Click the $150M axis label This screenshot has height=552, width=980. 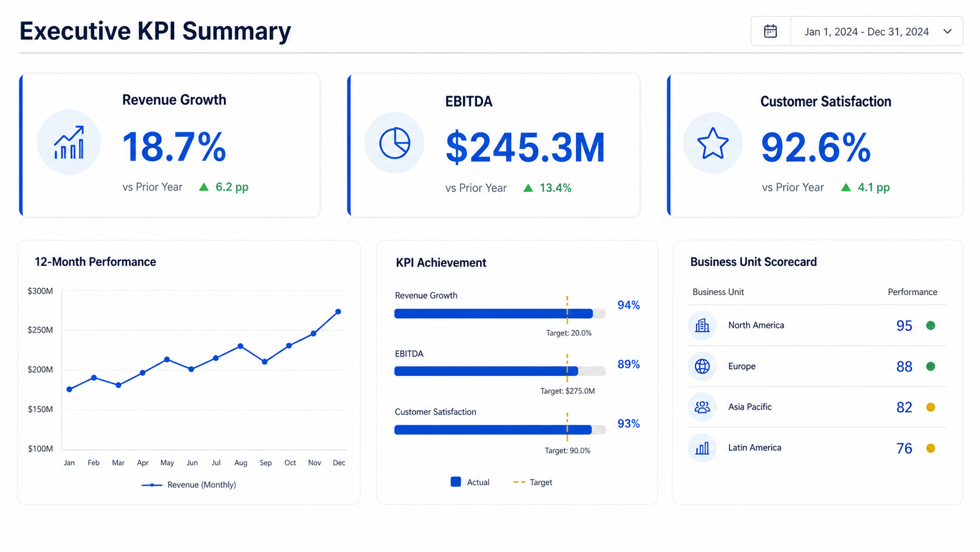coord(40,409)
